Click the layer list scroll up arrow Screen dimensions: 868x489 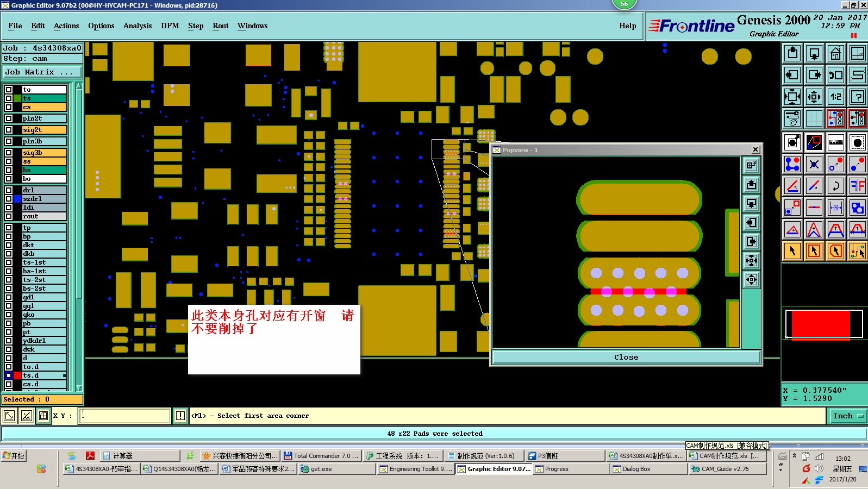pyautogui.click(x=79, y=86)
